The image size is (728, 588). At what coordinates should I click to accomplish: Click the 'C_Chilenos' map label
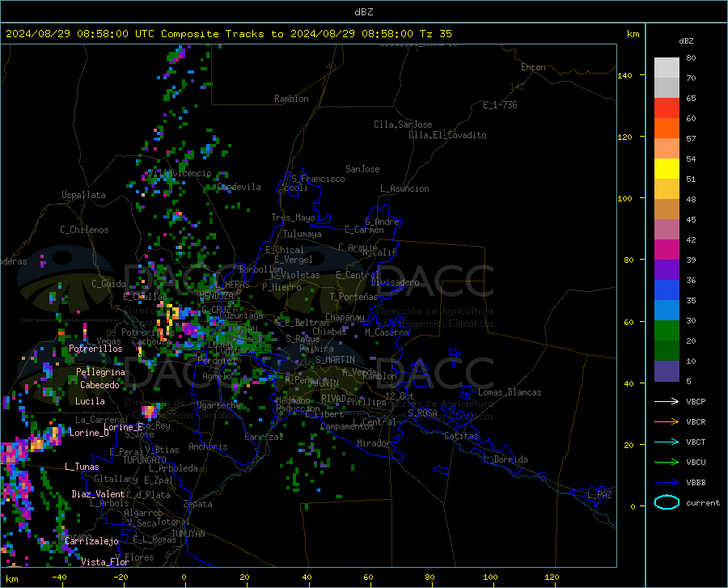coord(84,230)
